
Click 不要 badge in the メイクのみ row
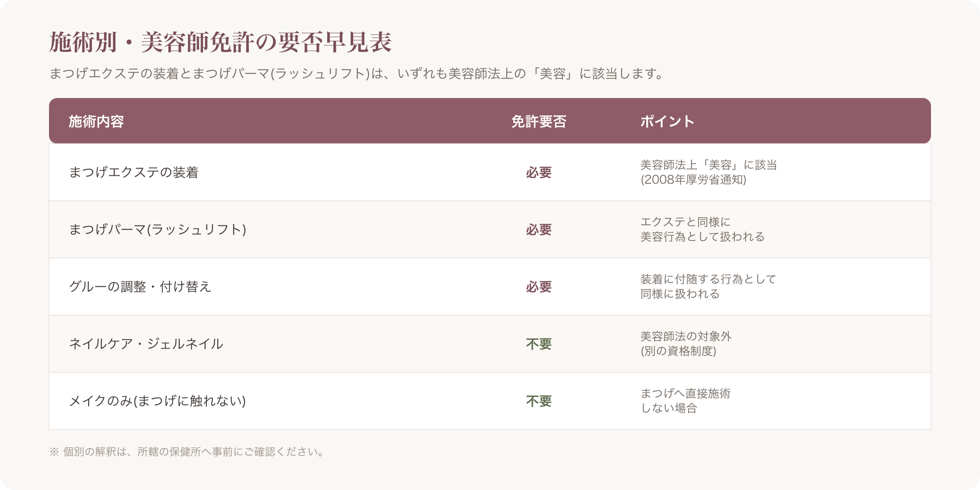(x=538, y=401)
